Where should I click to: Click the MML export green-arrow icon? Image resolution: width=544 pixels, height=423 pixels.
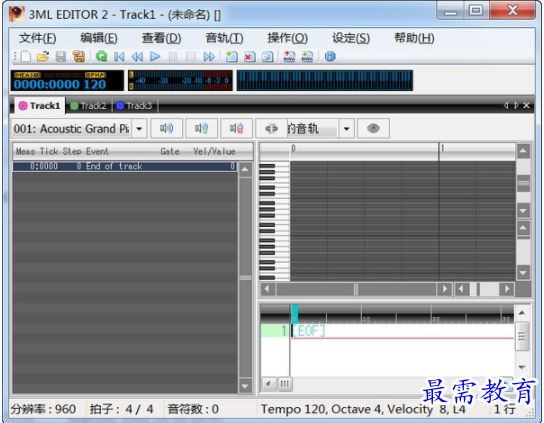(x=307, y=56)
